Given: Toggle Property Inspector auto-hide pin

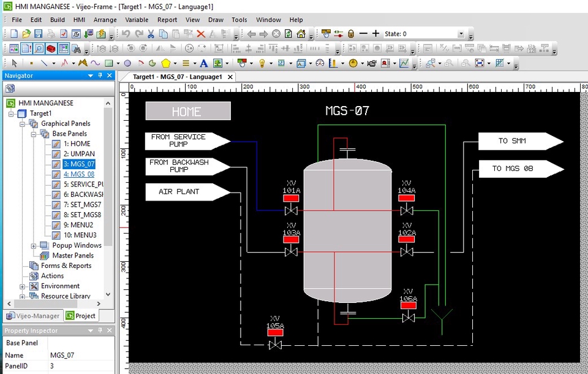Looking at the screenshot, I should (x=100, y=330).
